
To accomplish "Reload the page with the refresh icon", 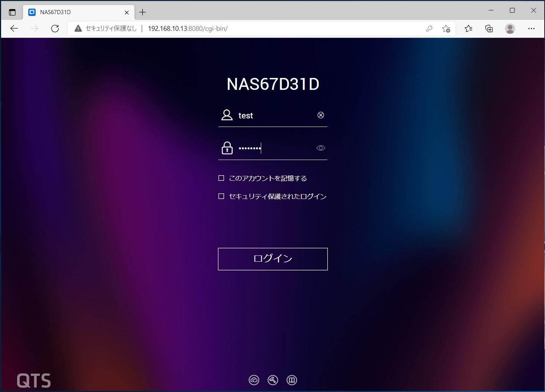I will tap(55, 29).
